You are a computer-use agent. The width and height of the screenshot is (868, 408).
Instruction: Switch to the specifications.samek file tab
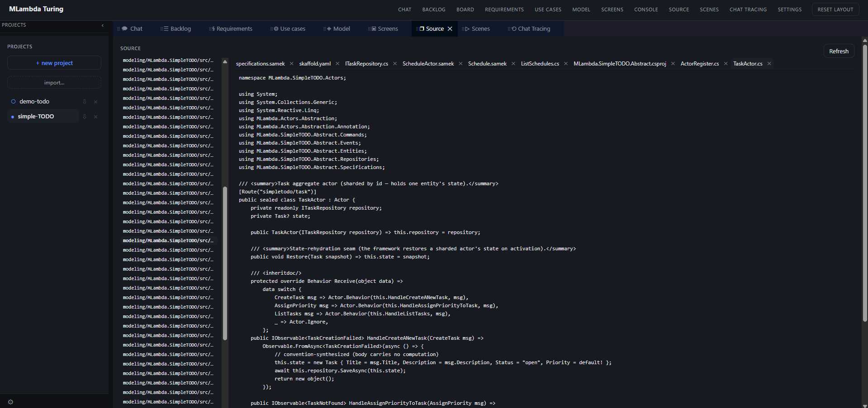click(261, 64)
